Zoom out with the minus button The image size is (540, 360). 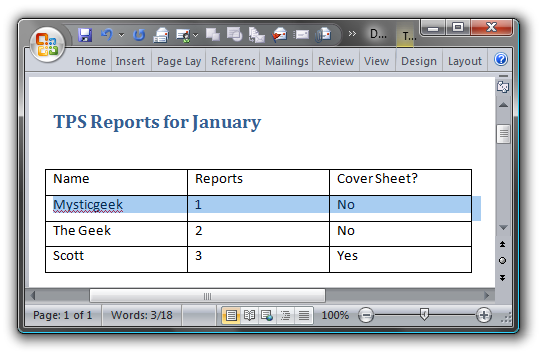coord(366,315)
